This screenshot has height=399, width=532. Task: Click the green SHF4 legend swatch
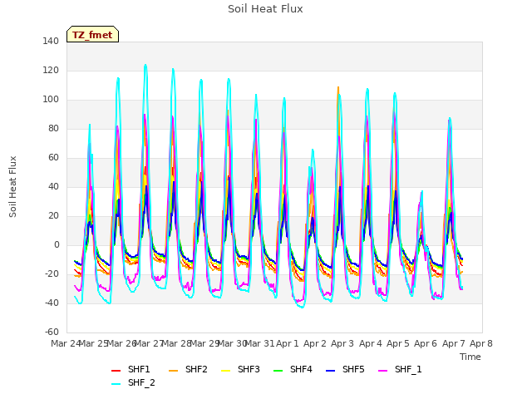(278, 371)
